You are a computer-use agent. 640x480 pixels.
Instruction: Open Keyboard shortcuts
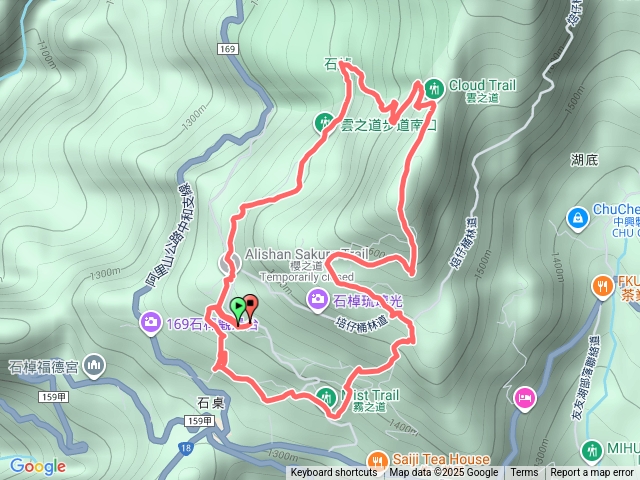(334, 473)
